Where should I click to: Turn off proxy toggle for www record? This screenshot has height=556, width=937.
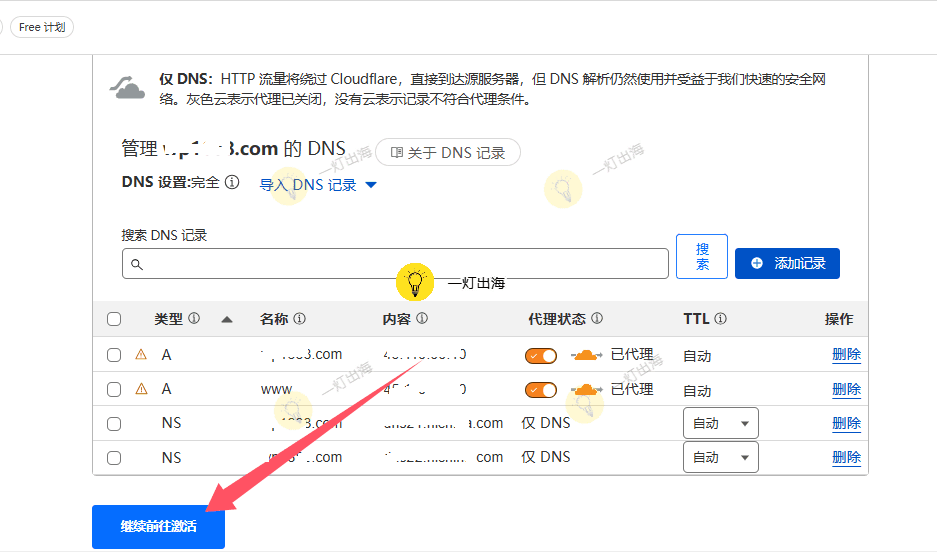pos(541,389)
